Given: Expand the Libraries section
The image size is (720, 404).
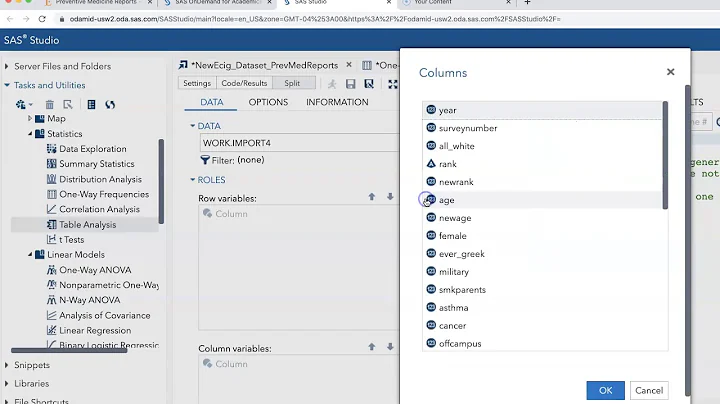Looking at the screenshot, I should 6,383.
